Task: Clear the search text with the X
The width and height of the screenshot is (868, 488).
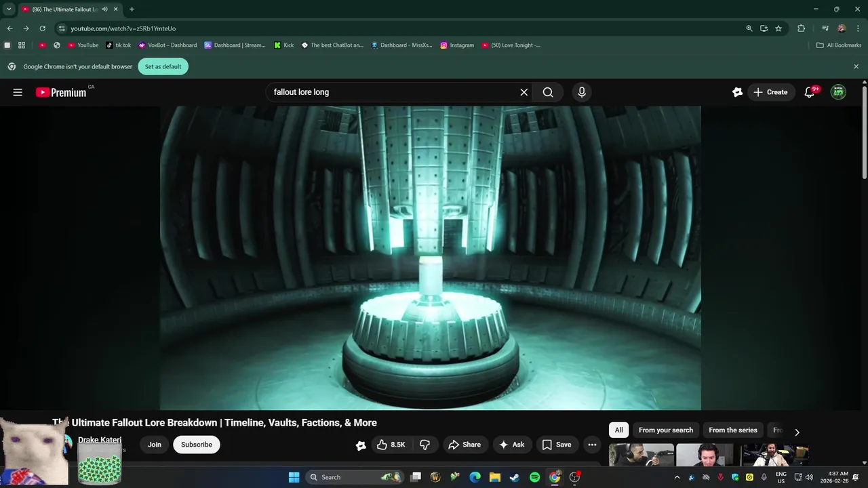Action: pos(524,92)
